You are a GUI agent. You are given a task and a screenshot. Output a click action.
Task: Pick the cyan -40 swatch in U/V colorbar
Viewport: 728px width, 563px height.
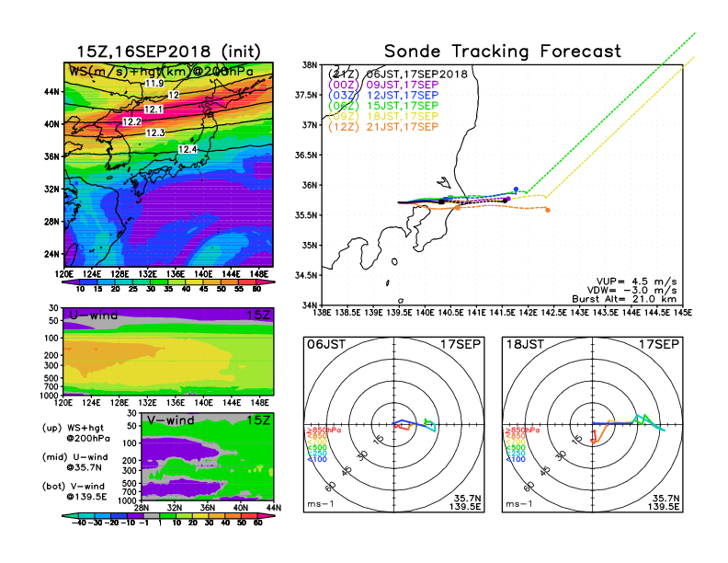click(x=69, y=515)
